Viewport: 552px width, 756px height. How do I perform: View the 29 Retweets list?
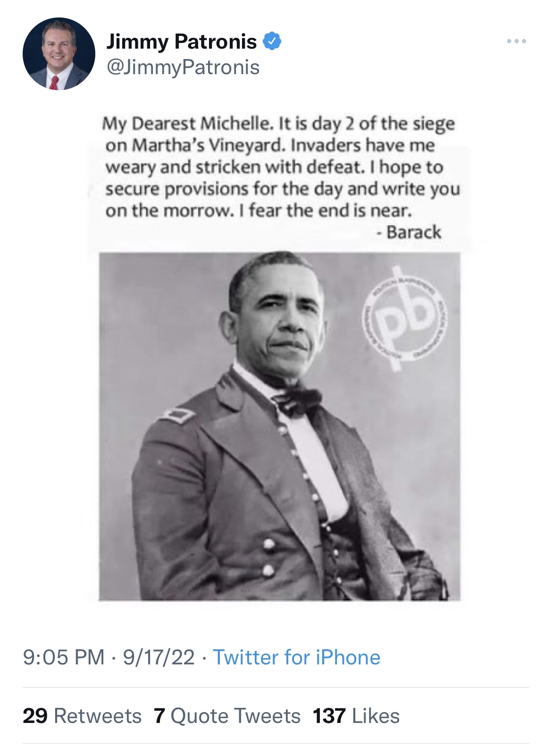coord(82,716)
